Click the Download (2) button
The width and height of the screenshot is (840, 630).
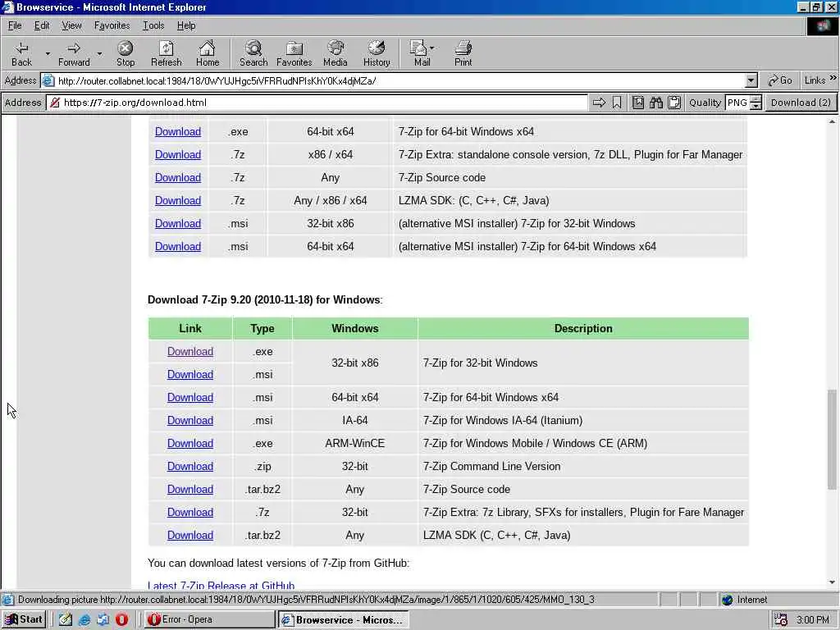801,103
